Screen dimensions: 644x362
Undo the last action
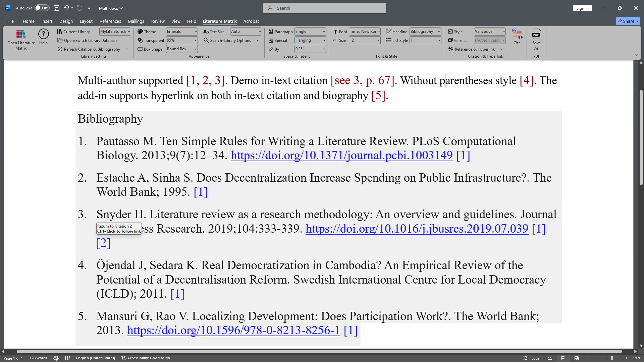pos(66,8)
